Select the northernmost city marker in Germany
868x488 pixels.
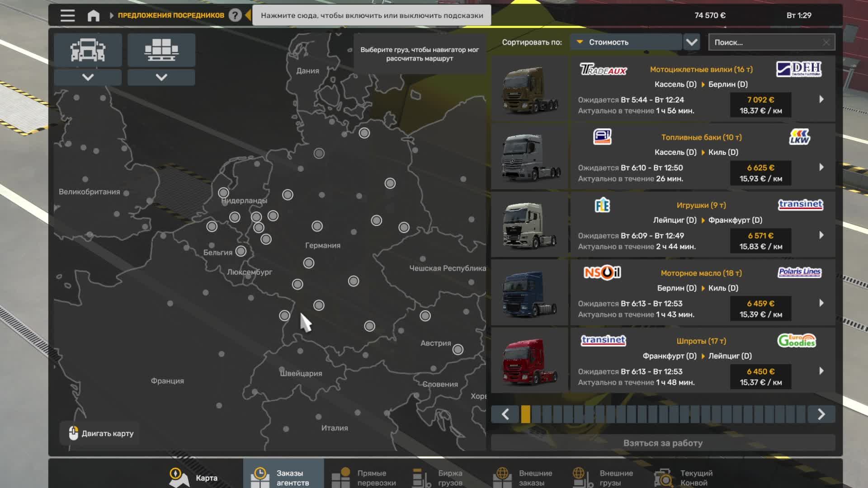(x=364, y=133)
